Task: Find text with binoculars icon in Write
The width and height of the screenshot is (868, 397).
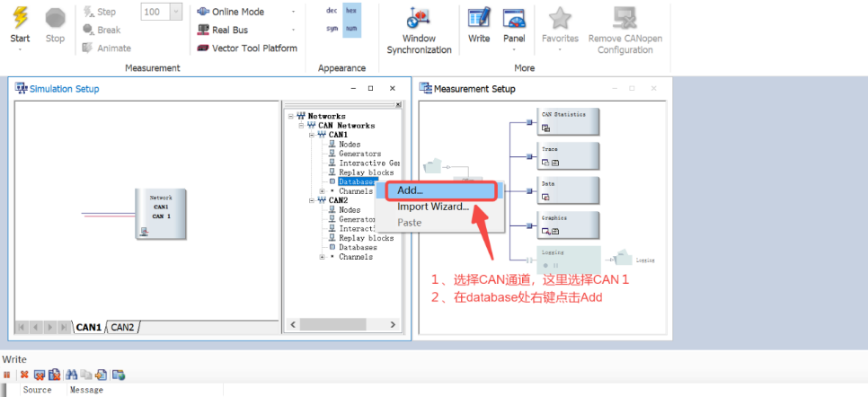Action: [x=71, y=375]
